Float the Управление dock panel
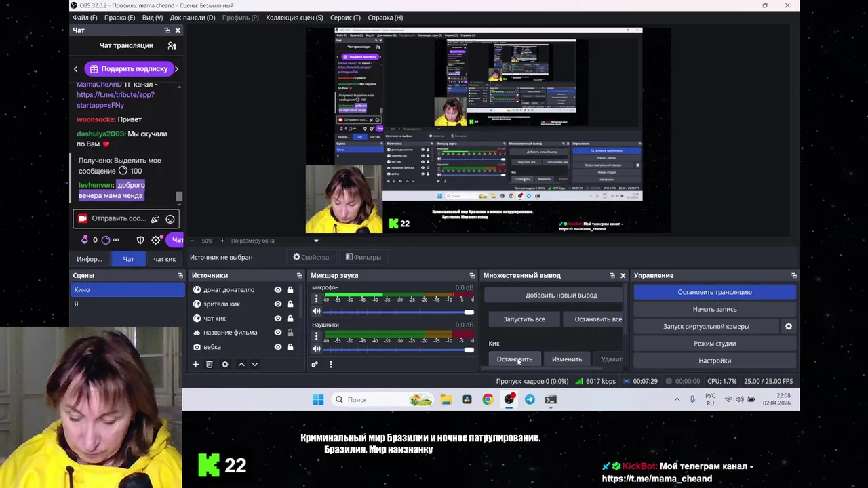Screen dimensions: 868x488 tap(793, 275)
